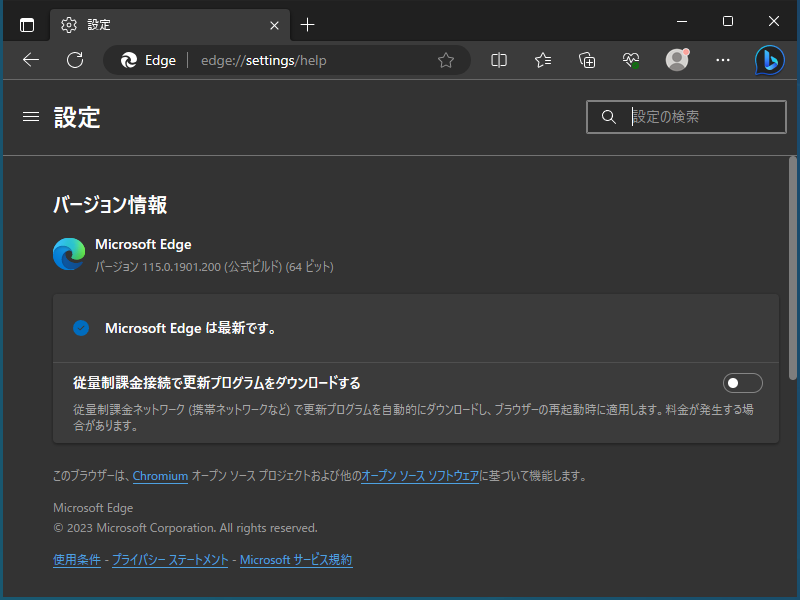Reload the settings page

[x=74, y=60]
